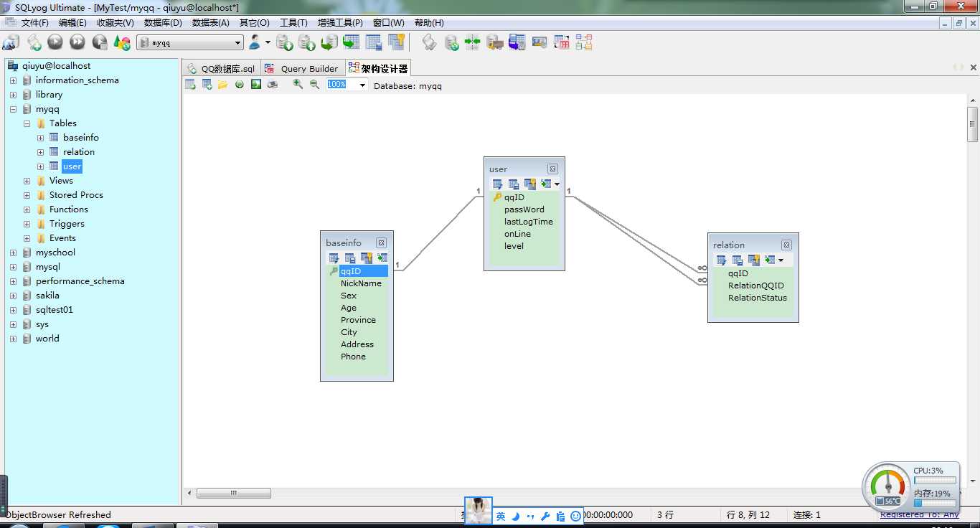Open the 增强工具(P) menu
Viewport: 980px width, 528px height.
340,23
